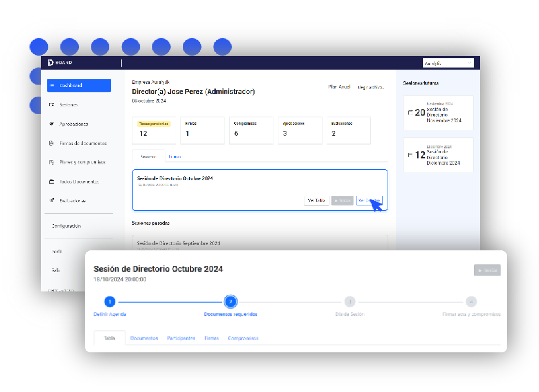Select the Evaluaciones icon in the sidebar
Screen dimensions: 539x392
point(52,201)
